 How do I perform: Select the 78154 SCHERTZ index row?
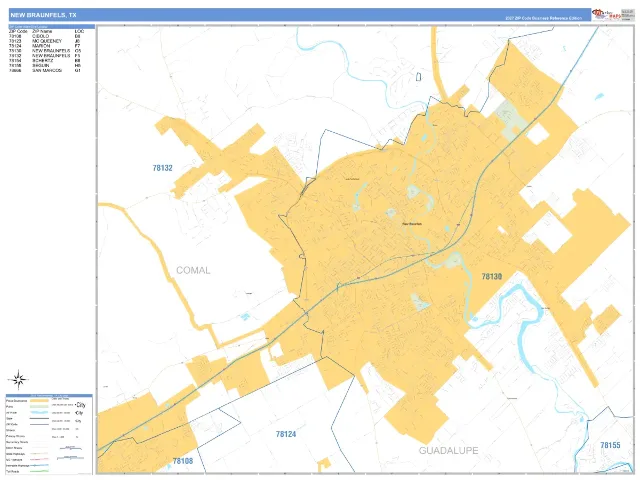point(45,61)
